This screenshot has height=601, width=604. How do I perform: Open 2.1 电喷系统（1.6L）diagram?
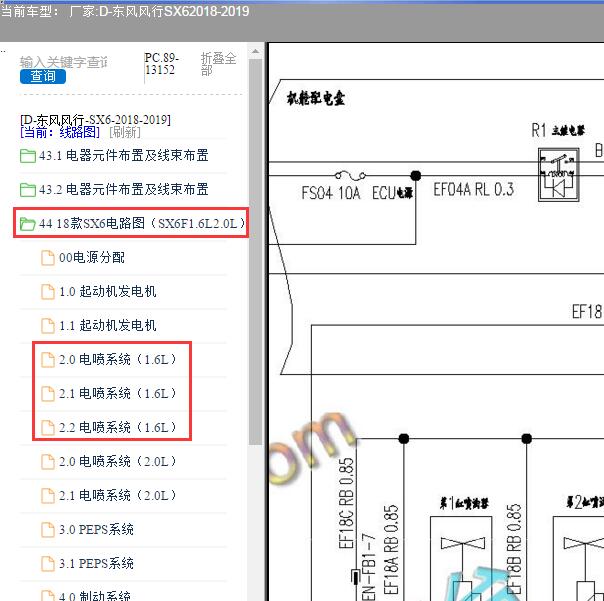tap(117, 393)
